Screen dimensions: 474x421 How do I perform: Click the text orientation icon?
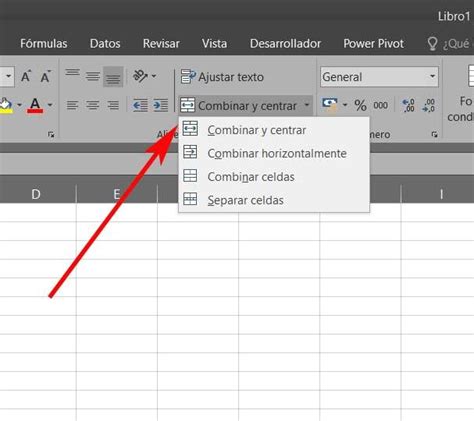click(141, 76)
